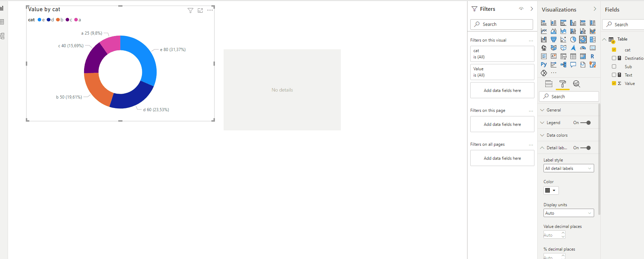Collapse the Filters pane
Image resolution: width=644 pixels, height=259 pixels.
[532, 9]
